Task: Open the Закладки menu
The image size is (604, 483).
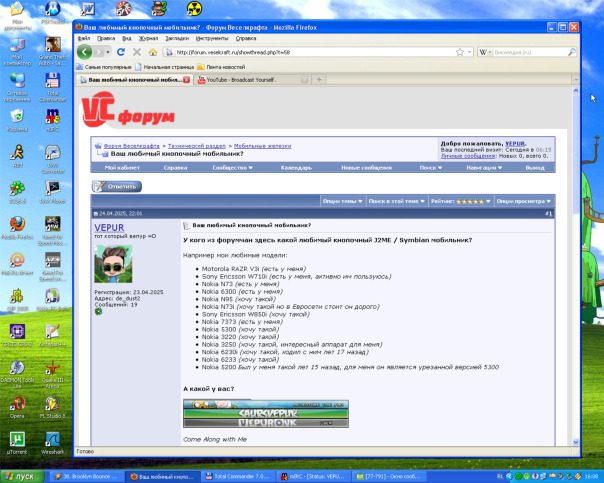Action: click(177, 38)
